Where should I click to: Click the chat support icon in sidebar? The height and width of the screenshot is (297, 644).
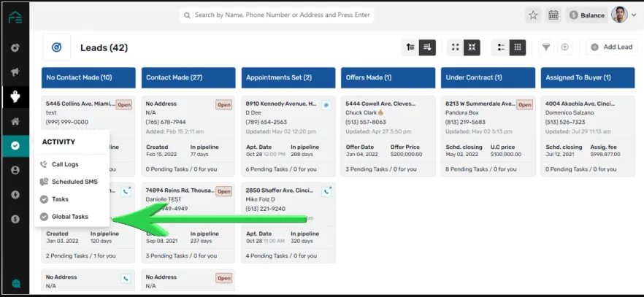(15, 283)
